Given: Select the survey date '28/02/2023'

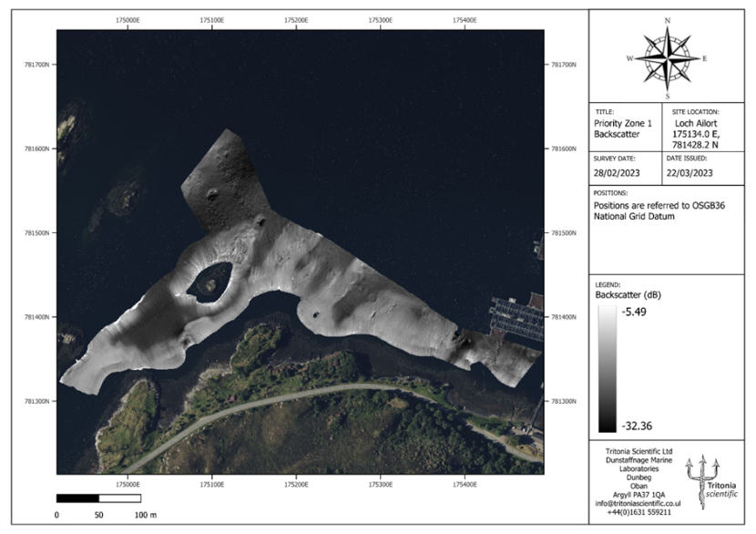Looking at the screenshot, I should pos(617,173).
